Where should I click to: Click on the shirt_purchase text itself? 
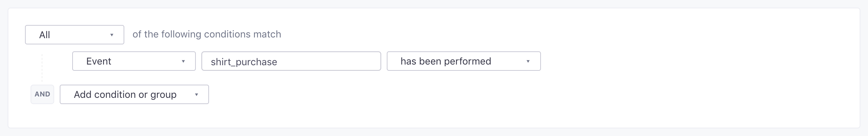[x=244, y=62]
